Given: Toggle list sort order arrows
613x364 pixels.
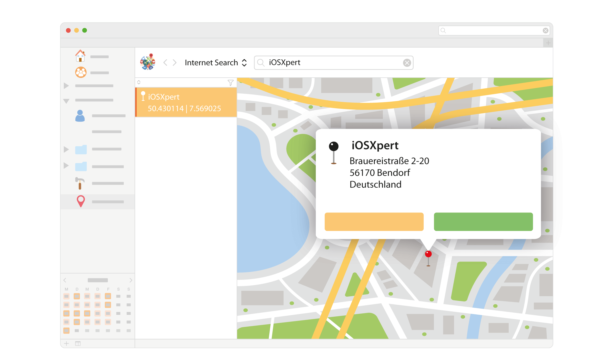Looking at the screenshot, I should click(139, 82).
